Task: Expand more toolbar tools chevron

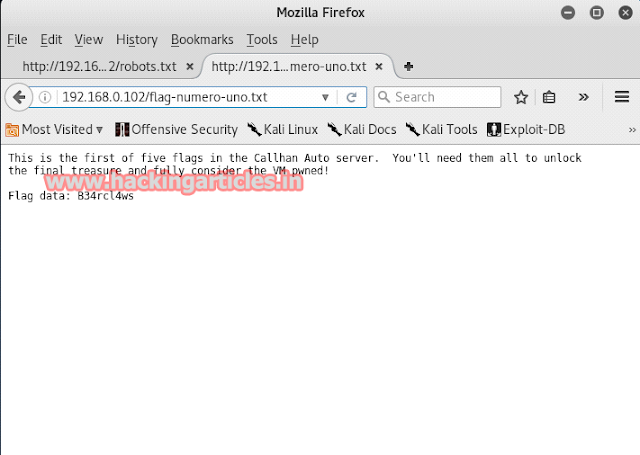Action: pyautogui.click(x=584, y=97)
